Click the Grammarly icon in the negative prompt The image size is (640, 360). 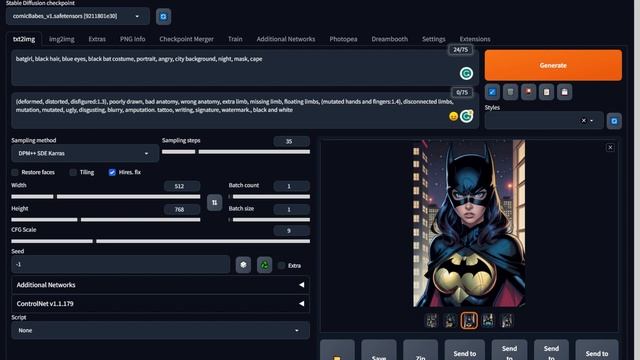coord(466,116)
